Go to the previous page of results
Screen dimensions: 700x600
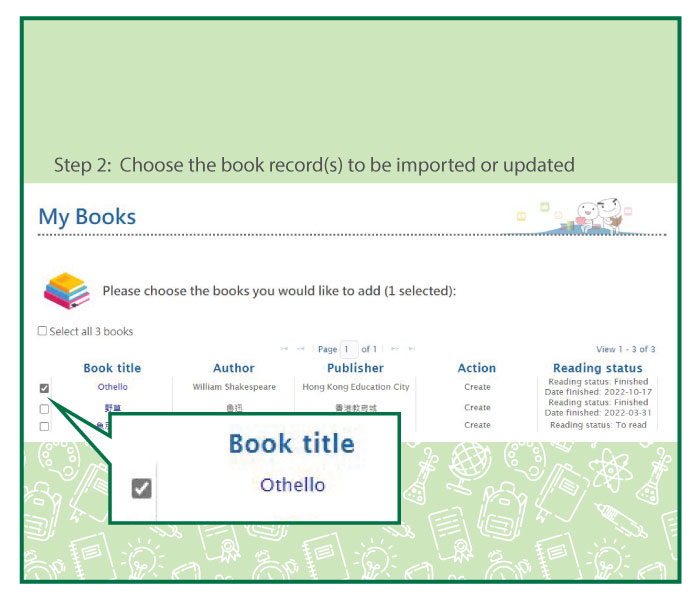301,349
